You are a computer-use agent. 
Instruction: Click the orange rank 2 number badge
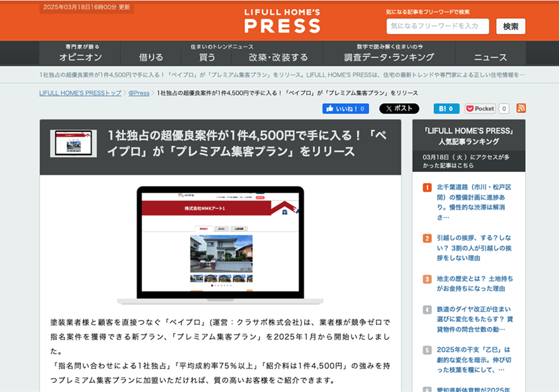[427, 238]
